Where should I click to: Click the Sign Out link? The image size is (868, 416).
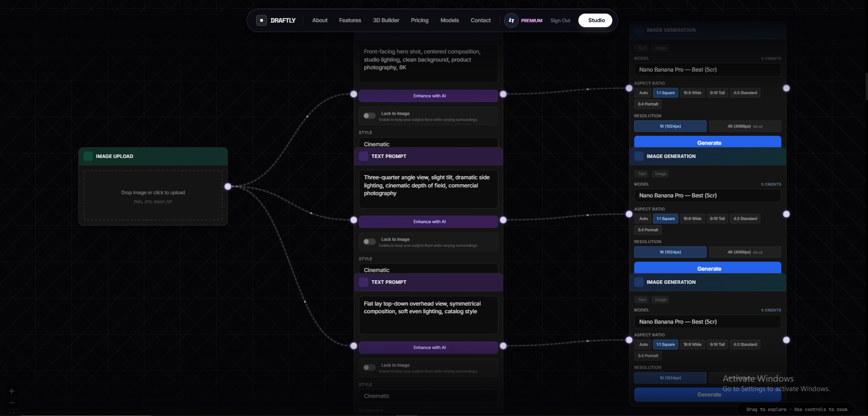click(x=560, y=20)
